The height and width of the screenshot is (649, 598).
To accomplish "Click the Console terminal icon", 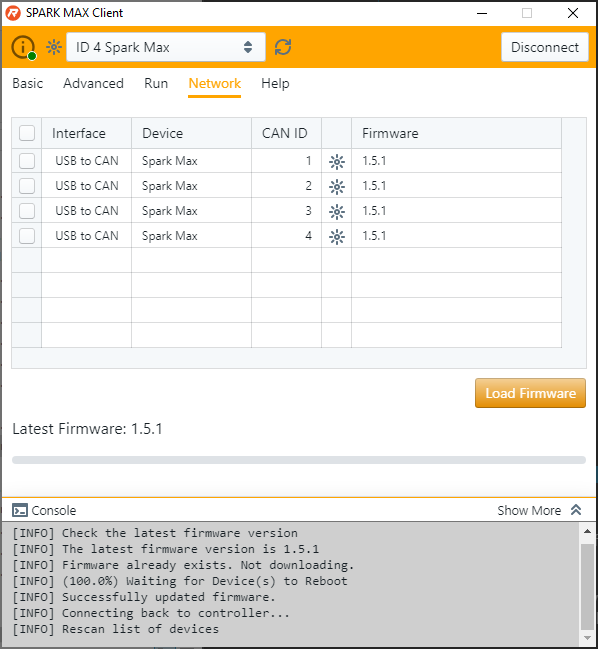I will tap(20, 510).
